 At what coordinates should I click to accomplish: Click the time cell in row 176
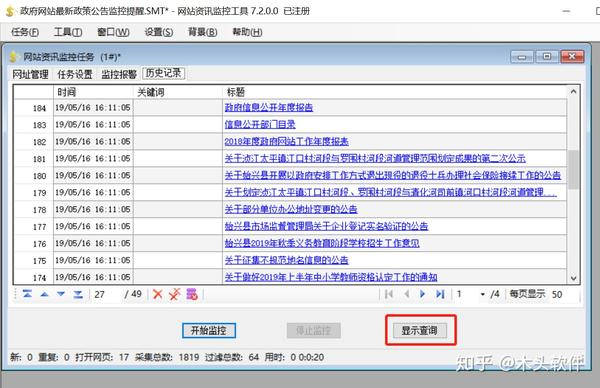tap(93, 243)
